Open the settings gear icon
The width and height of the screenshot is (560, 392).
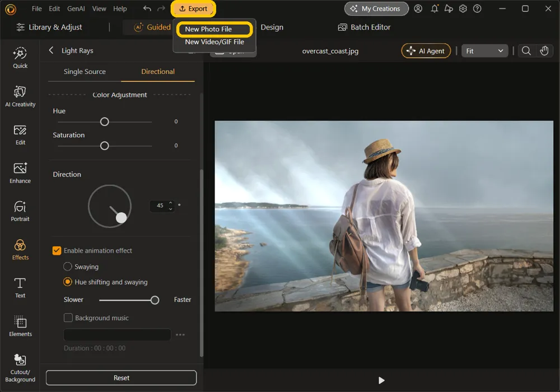463,8
